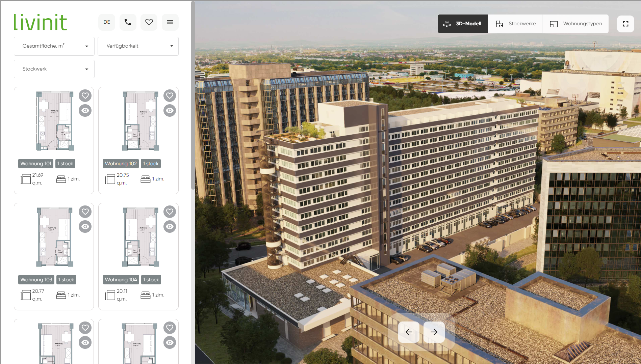Click the area icon next to 21.69 q.m.

click(x=25, y=178)
